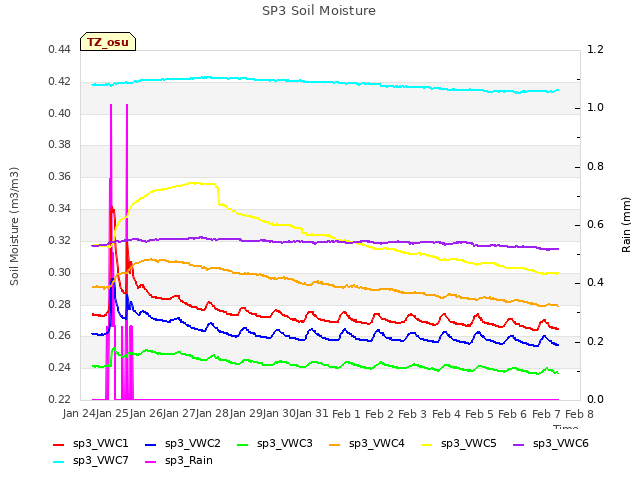Click the 0.22 left axis tick label
The width and height of the screenshot is (640, 480).
click(59, 399)
